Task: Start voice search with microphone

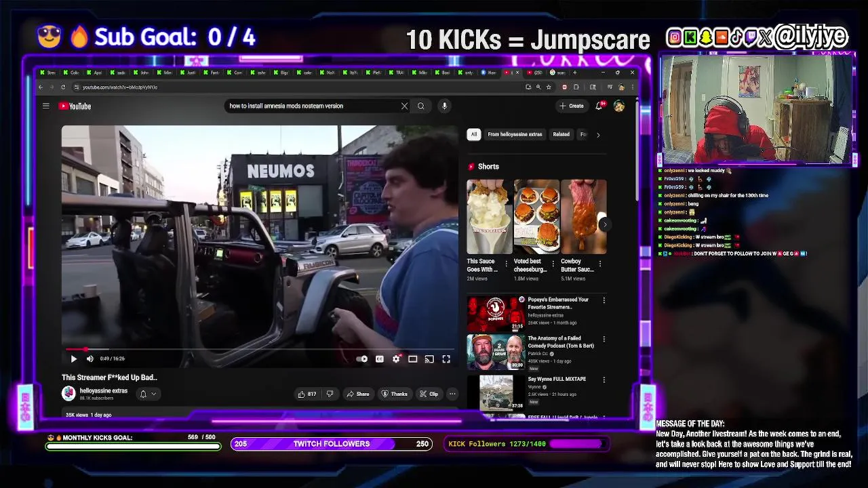Action: pyautogui.click(x=444, y=106)
